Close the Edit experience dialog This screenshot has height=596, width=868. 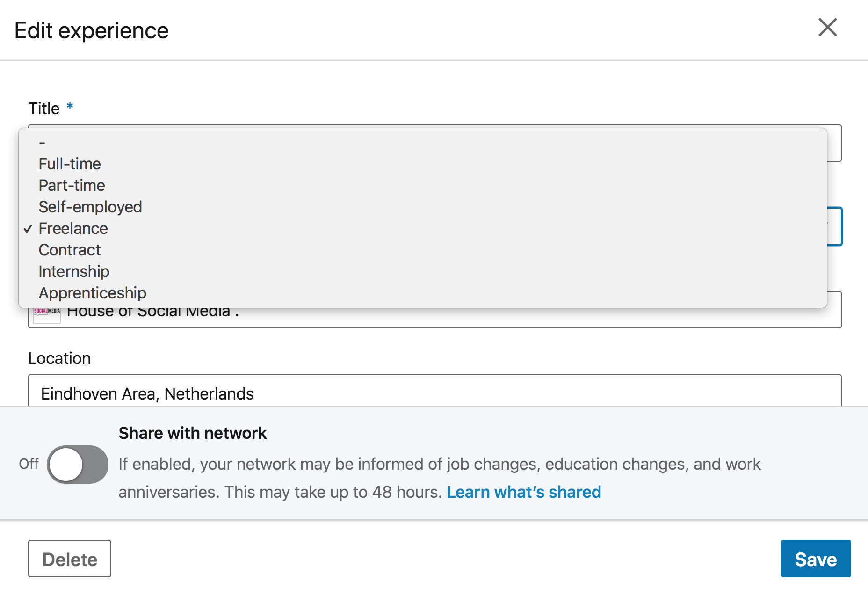pyautogui.click(x=827, y=28)
